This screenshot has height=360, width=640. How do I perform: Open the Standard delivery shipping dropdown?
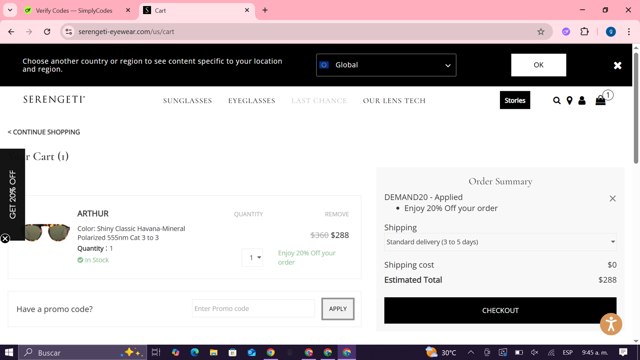pos(500,242)
